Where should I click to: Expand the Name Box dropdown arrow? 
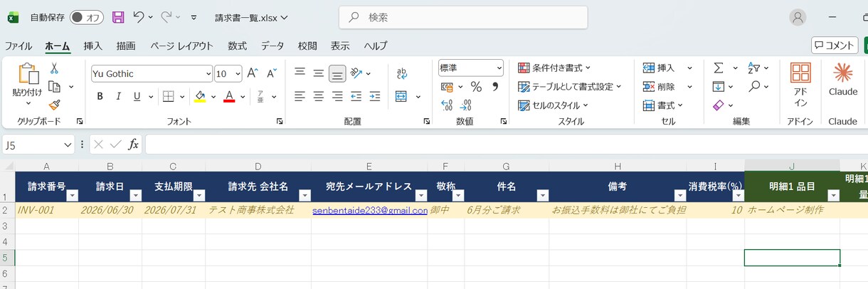click(x=68, y=144)
